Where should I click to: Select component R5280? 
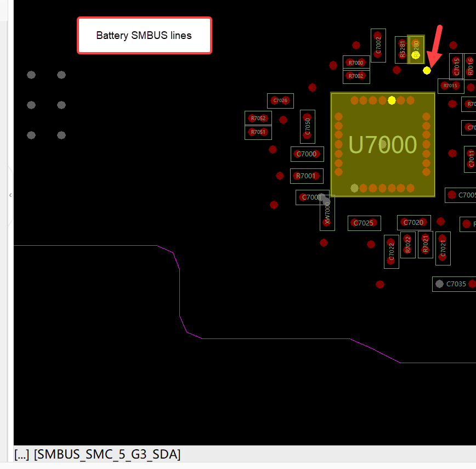point(416,49)
